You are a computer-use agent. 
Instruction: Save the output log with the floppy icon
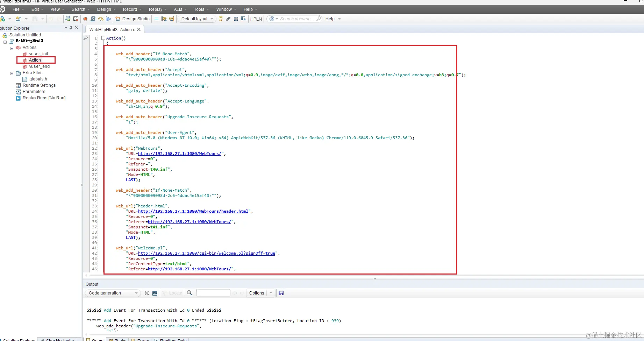[281, 293]
